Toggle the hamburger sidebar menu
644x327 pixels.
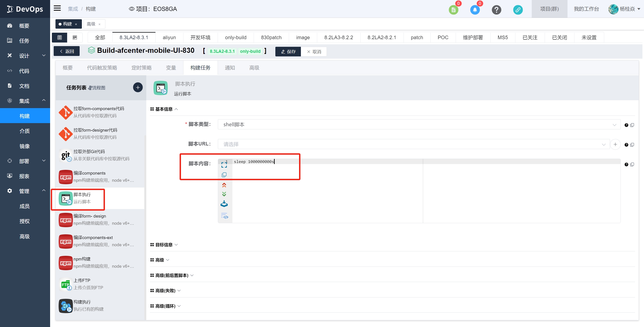[x=57, y=9]
